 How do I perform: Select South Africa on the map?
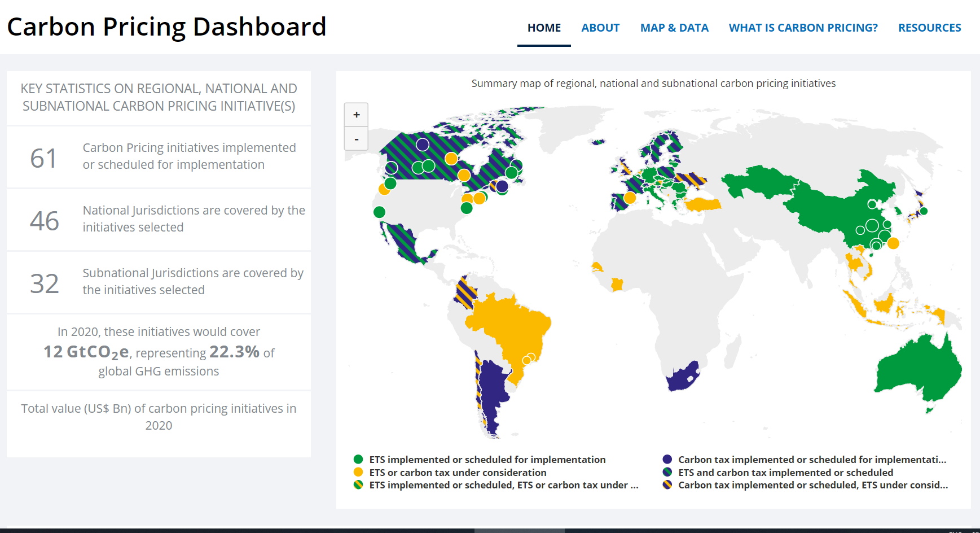pyautogui.click(x=683, y=376)
